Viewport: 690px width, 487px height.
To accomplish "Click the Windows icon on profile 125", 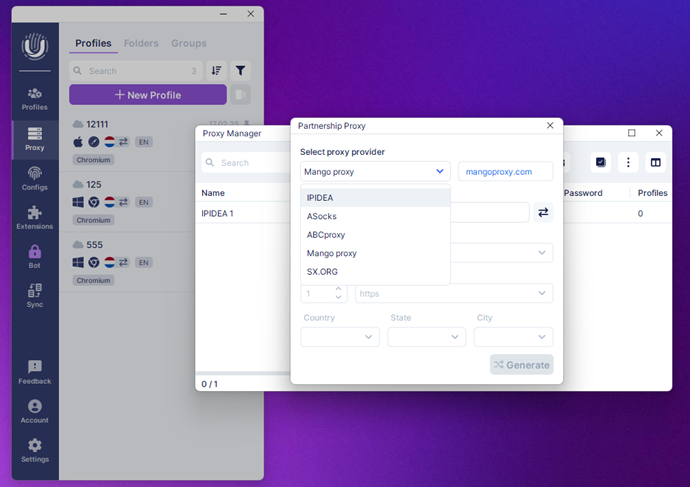I will point(78,202).
